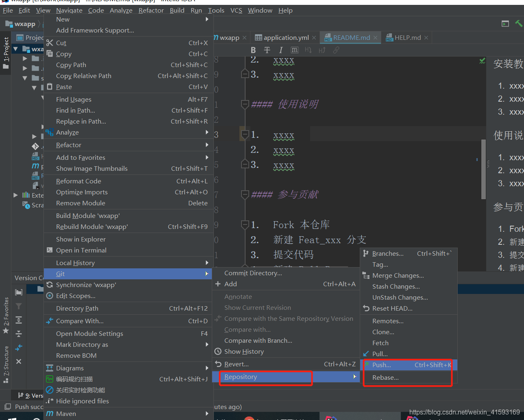Click the 9: Version Control bottom tab
The width and height of the screenshot is (524, 420).
[30, 395]
